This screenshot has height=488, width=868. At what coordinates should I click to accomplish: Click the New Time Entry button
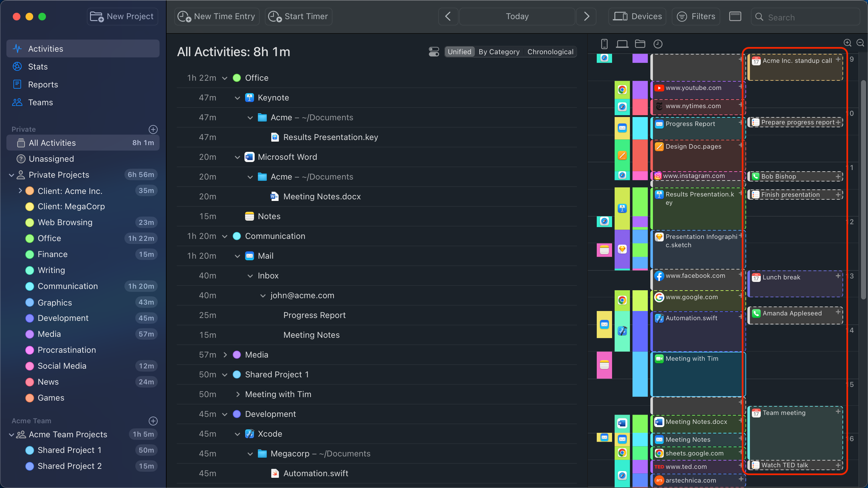click(x=217, y=17)
